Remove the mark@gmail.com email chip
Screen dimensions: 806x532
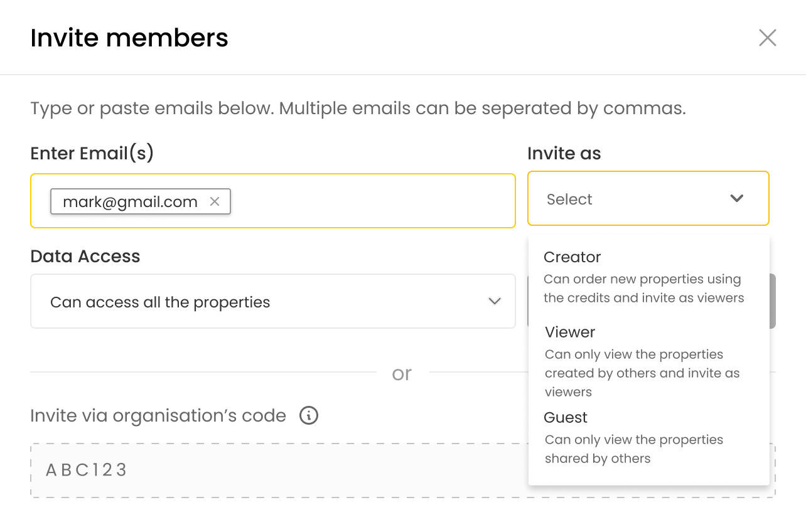tap(215, 201)
